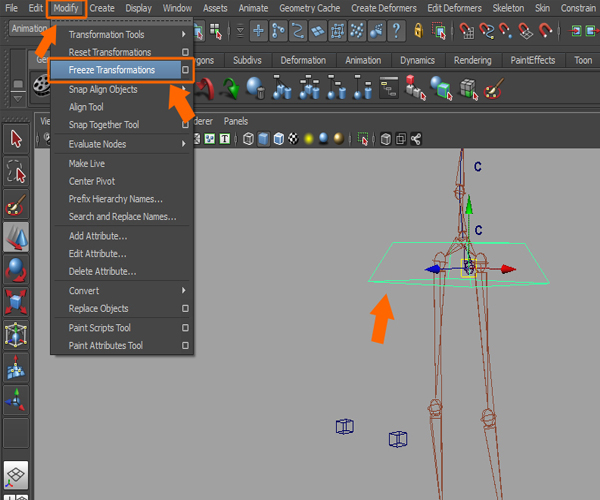
Task: Open the shelf options down-arrow menu
Action: point(18,99)
